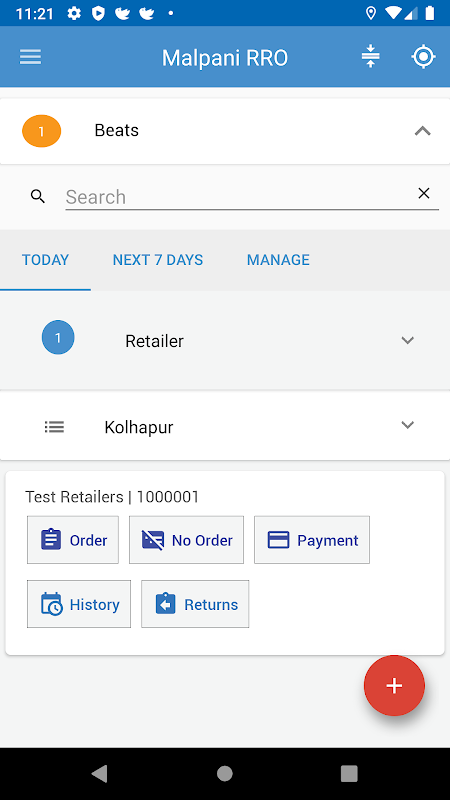Expand the Kolhapur beat chevron
Viewport: 450px width, 800px height.
407,425
